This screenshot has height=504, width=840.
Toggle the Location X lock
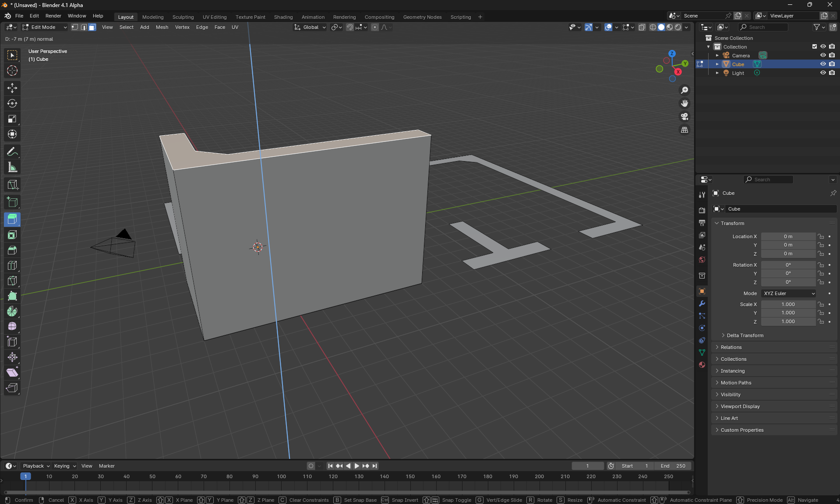(x=821, y=236)
